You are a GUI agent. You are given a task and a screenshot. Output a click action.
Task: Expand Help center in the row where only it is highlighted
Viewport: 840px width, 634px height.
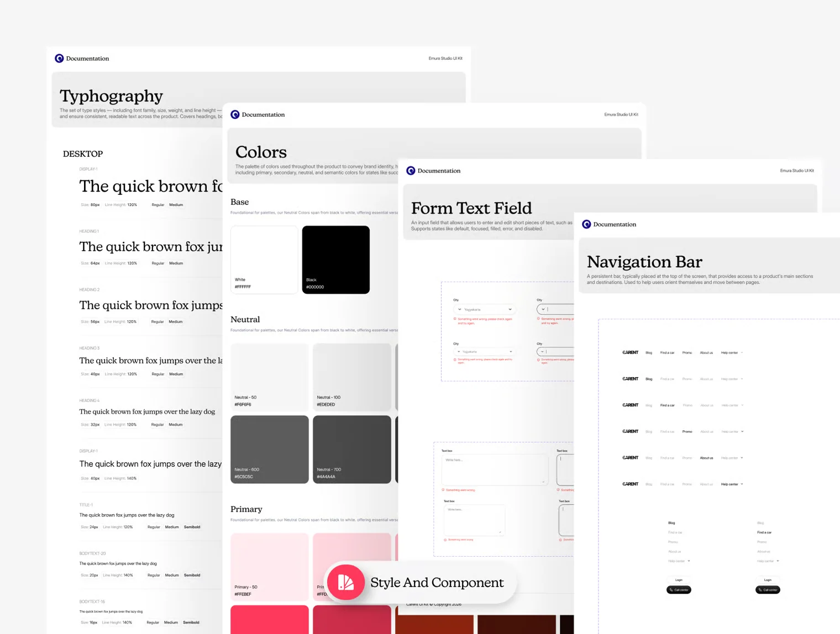(732, 484)
